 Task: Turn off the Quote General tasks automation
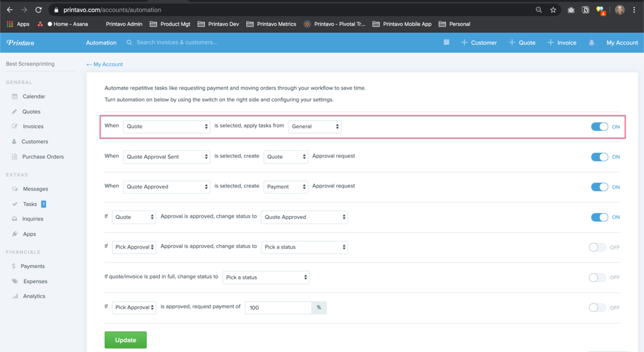tap(599, 127)
